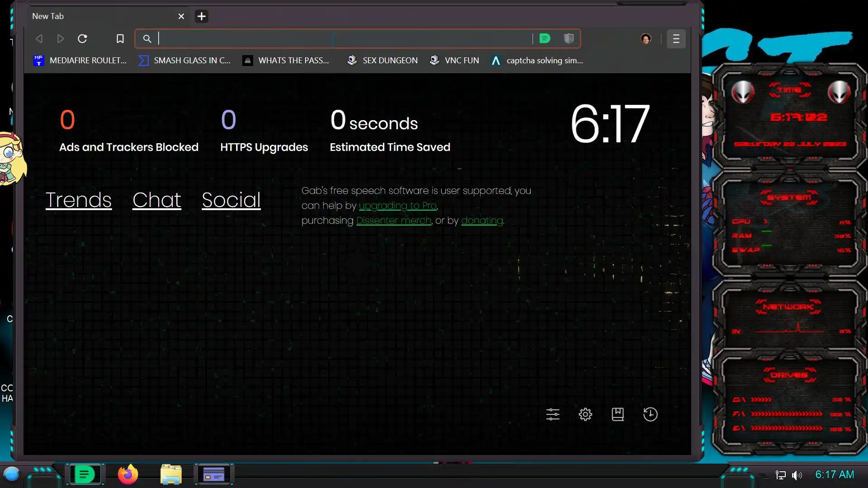Follow the Trends link
Viewport: 868px width, 488px height.
(79, 200)
